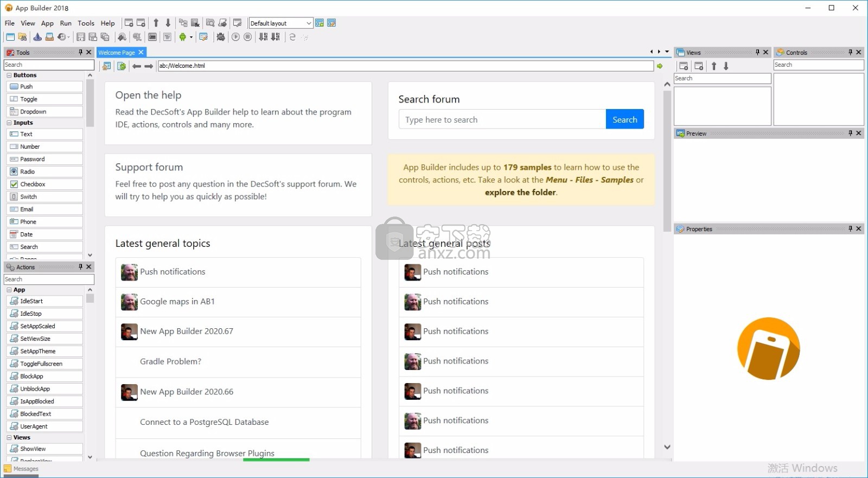Open New App Builder 2020.67 topic
The width and height of the screenshot is (868, 478).
(x=187, y=332)
